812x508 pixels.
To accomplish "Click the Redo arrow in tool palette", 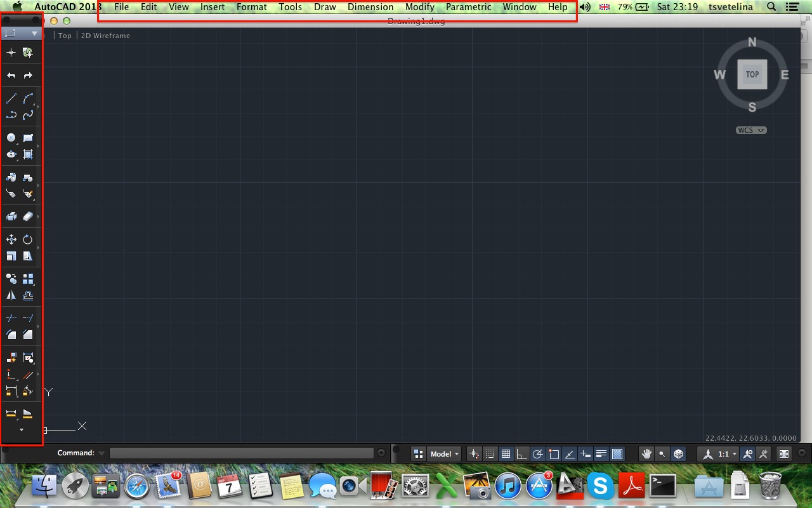I will pos(28,76).
